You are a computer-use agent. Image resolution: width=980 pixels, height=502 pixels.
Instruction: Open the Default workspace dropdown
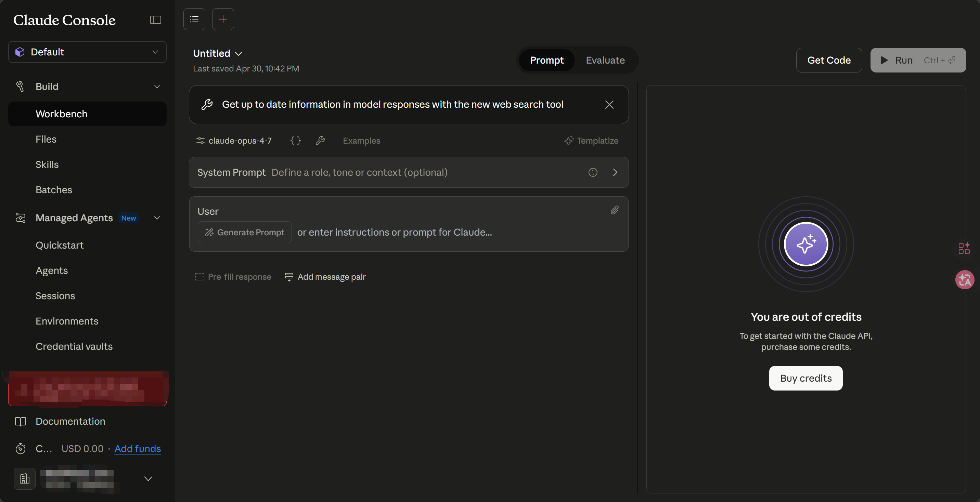click(87, 52)
